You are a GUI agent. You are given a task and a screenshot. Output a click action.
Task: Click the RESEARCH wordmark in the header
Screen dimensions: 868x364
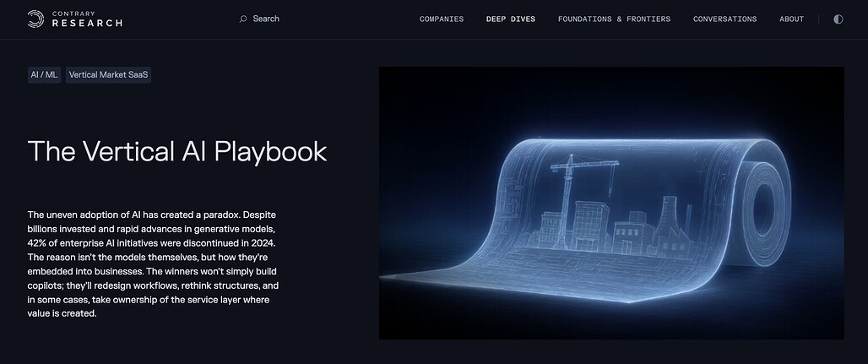[87, 23]
